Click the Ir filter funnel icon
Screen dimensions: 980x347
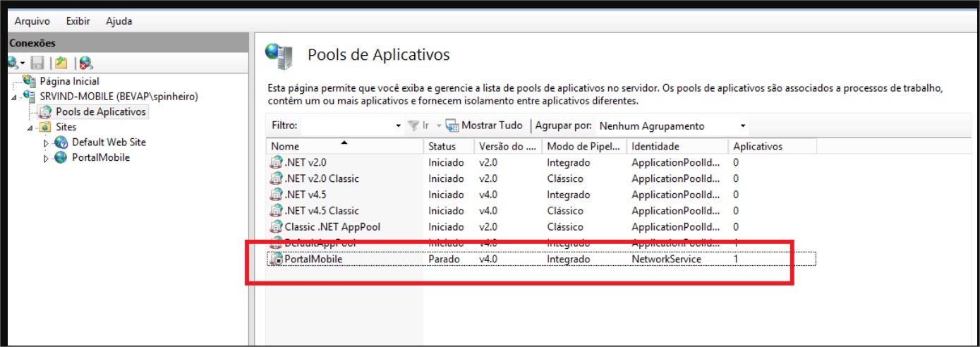pyautogui.click(x=413, y=126)
